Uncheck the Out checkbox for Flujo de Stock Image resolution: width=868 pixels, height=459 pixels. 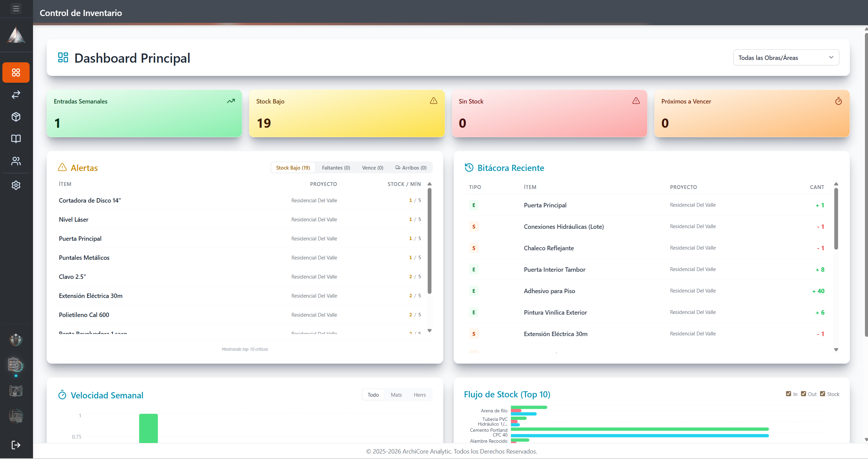803,394
